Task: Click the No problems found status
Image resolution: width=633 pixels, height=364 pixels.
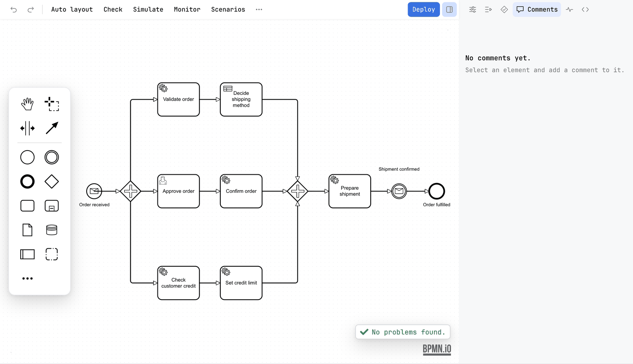Action: coord(403,332)
